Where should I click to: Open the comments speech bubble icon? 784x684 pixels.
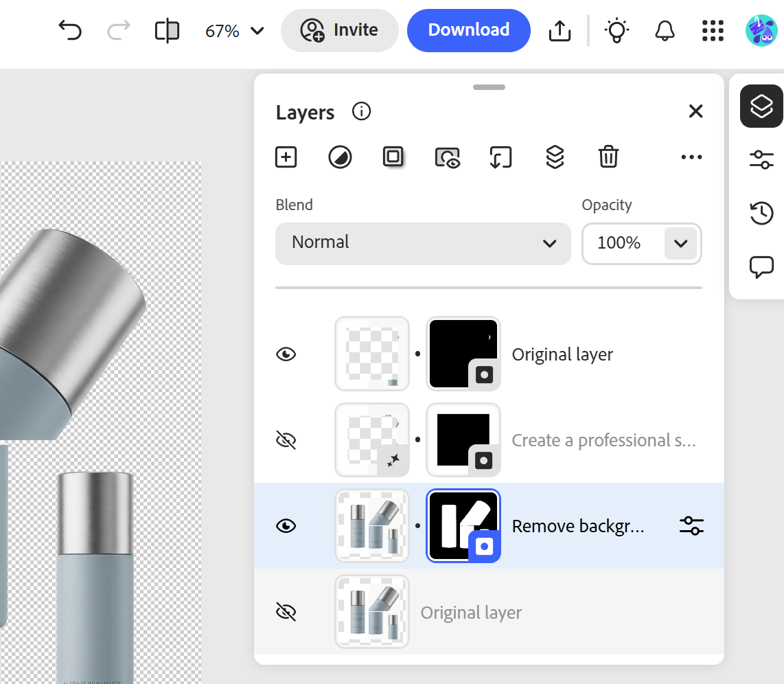(761, 266)
